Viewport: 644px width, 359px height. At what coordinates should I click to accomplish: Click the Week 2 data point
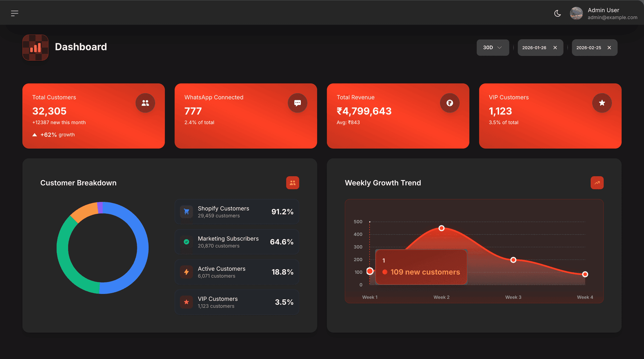[441, 228]
